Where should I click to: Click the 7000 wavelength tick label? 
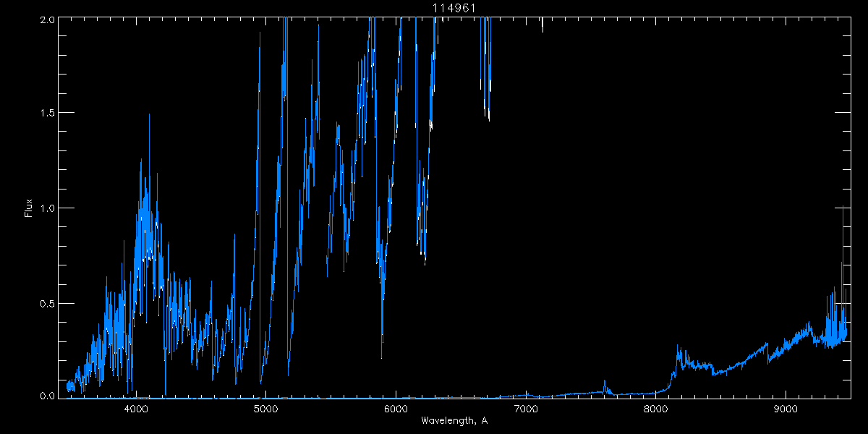(x=526, y=409)
